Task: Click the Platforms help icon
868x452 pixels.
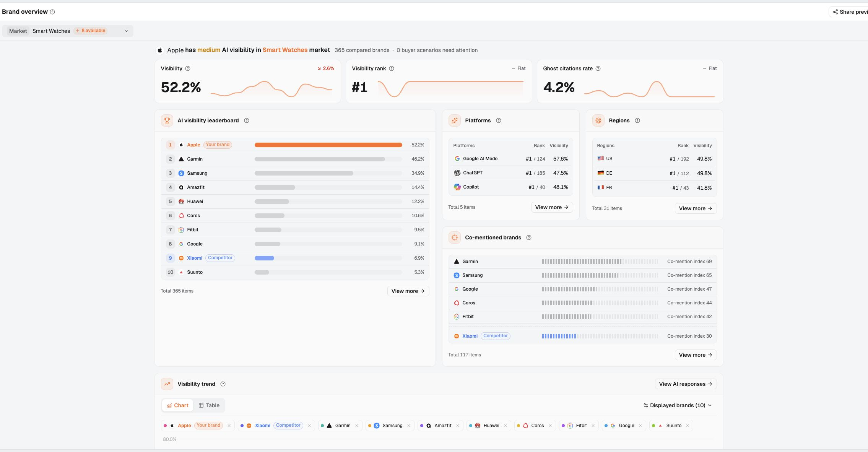Action: pyautogui.click(x=499, y=120)
